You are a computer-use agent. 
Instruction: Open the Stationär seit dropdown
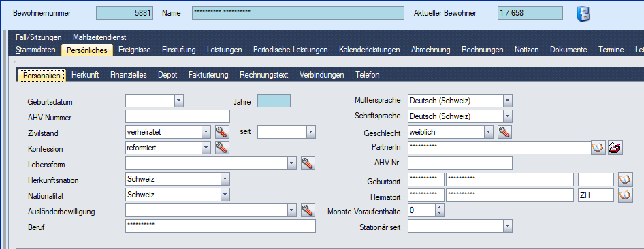point(508,226)
